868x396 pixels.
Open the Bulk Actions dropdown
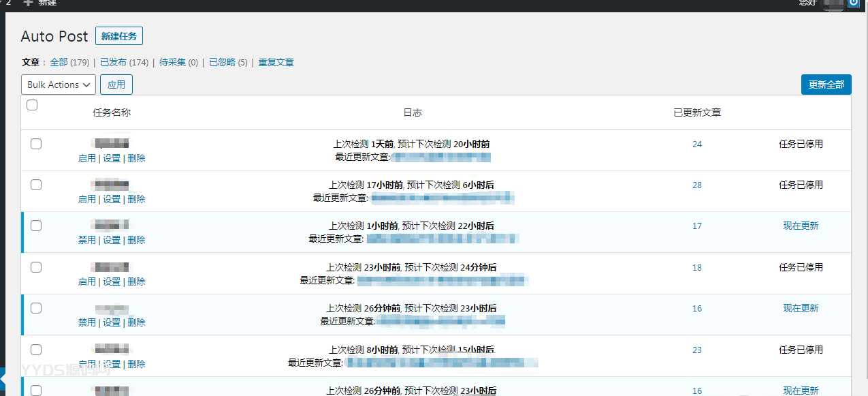coord(59,85)
